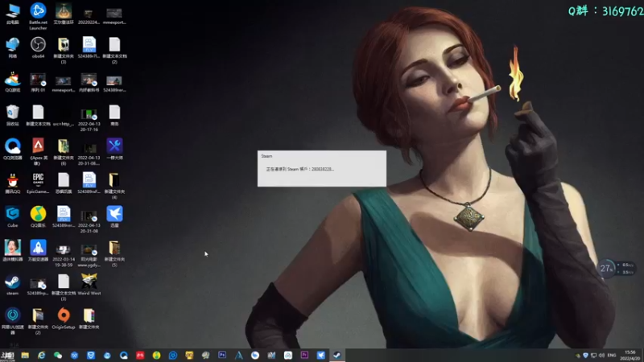Open Photoshop from the taskbar
Image resolution: width=644 pixels, height=362 pixels.
pos(222,355)
